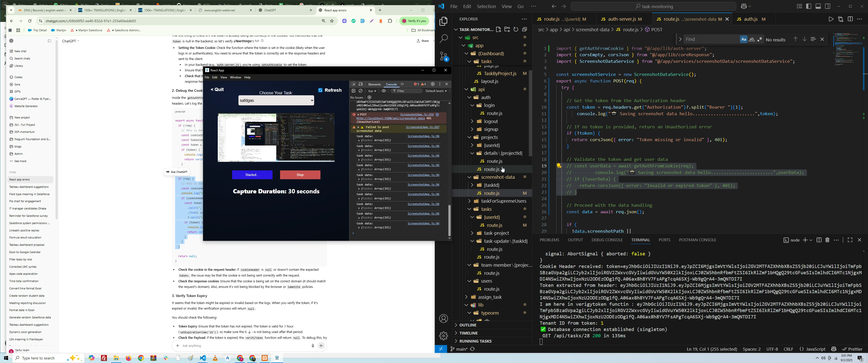Screen dimensions: 868x363
Task: Click the red Stop button
Action: pyautogui.click(x=300, y=175)
